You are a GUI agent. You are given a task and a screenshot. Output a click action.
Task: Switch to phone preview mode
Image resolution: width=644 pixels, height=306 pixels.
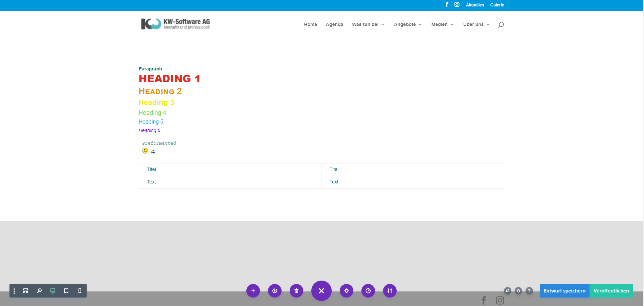pos(80,291)
